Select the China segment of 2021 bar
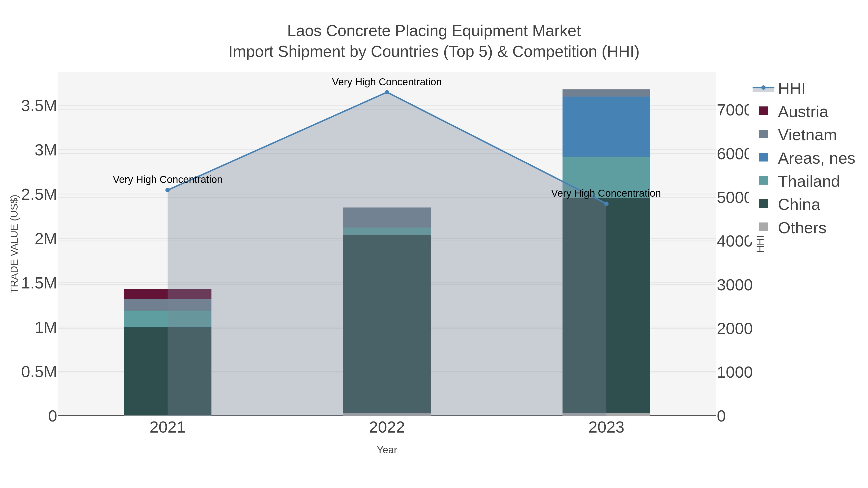 pyautogui.click(x=168, y=371)
